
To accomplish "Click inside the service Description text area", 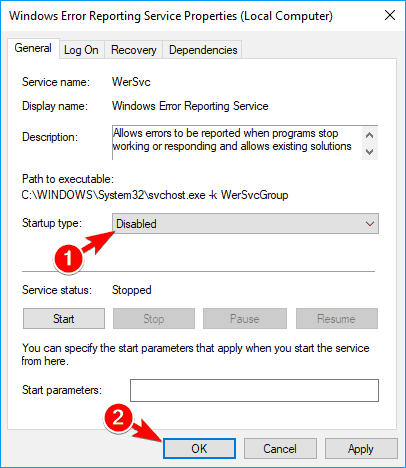I will click(x=237, y=143).
